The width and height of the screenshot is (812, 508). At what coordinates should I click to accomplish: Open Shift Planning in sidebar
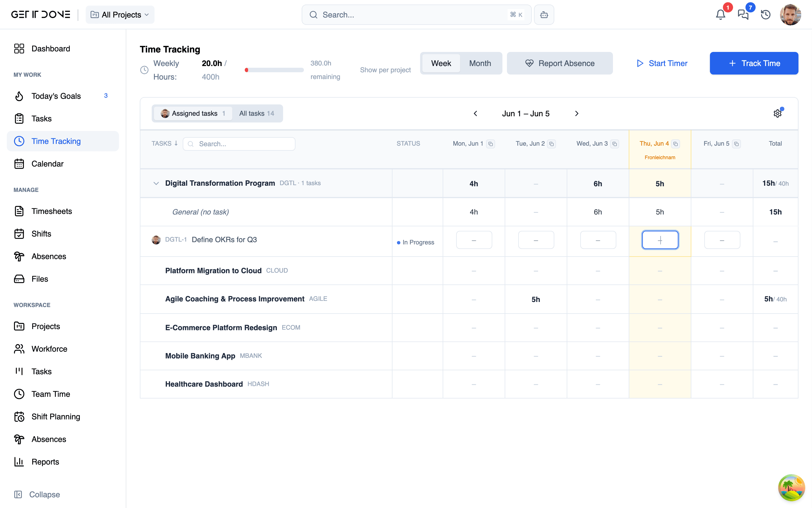(63, 417)
